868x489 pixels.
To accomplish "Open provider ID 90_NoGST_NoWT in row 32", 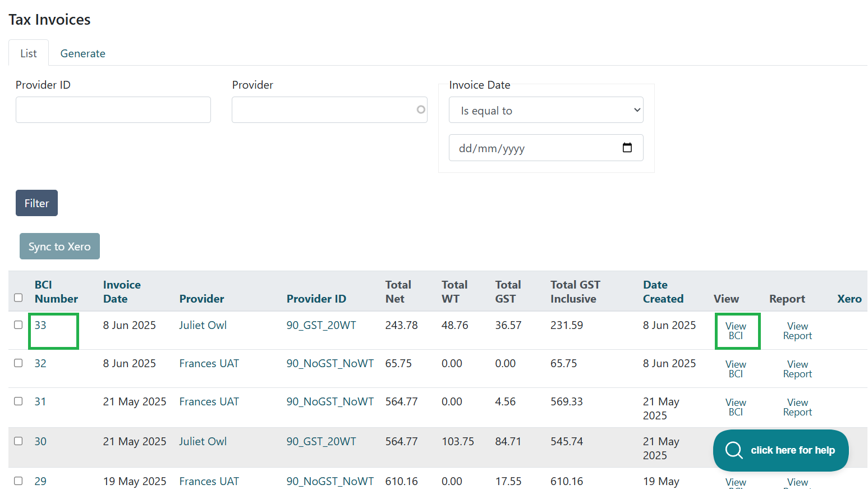I will point(330,363).
